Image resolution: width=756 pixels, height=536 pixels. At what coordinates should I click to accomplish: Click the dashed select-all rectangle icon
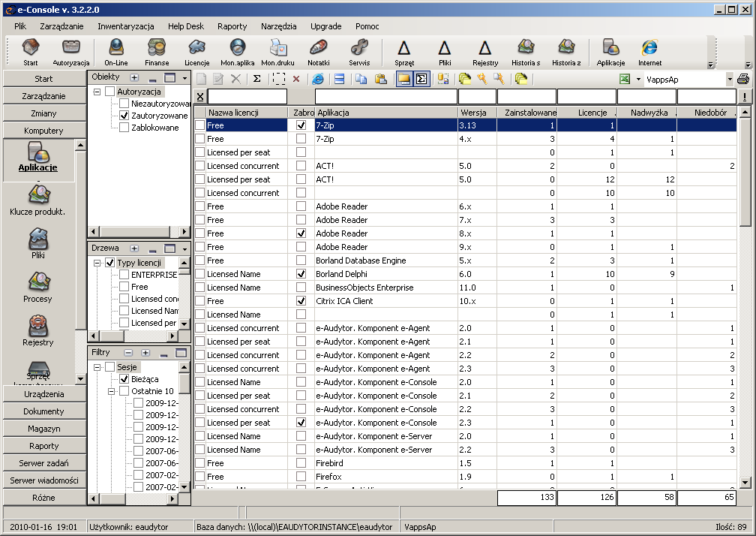(x=279, y=79)
